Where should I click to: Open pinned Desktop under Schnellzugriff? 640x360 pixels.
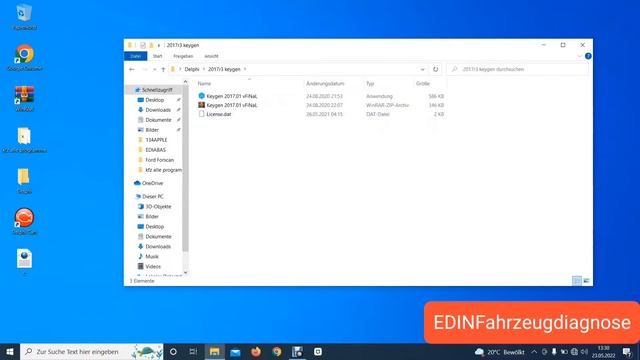(x=155, y=100)
